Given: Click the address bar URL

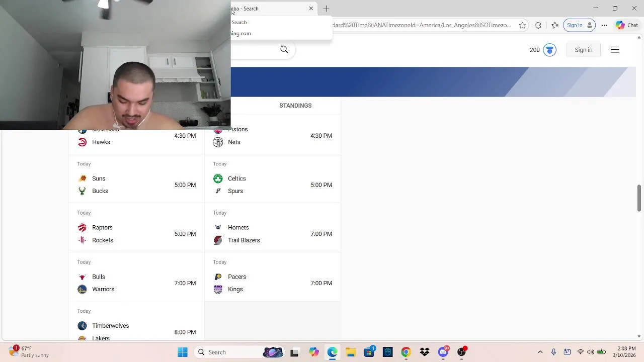Looking at the screenshot, I should (x=422, y=25).
